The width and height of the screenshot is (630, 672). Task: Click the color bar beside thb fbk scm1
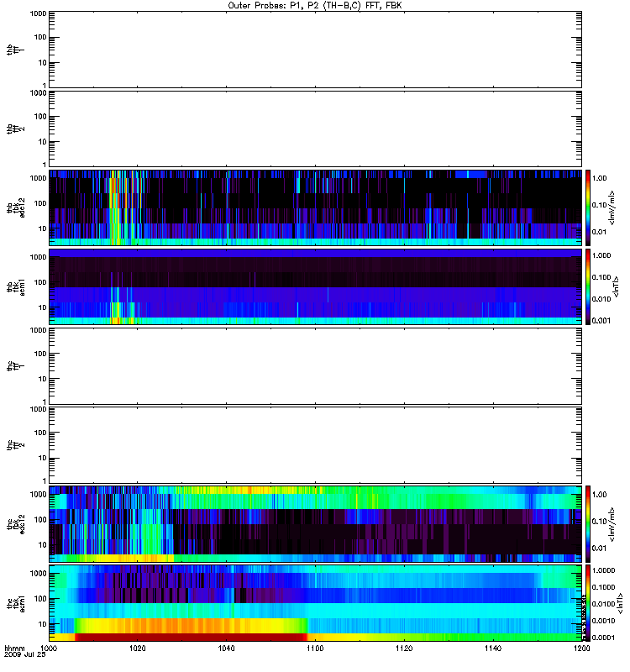tap(588, 286)
